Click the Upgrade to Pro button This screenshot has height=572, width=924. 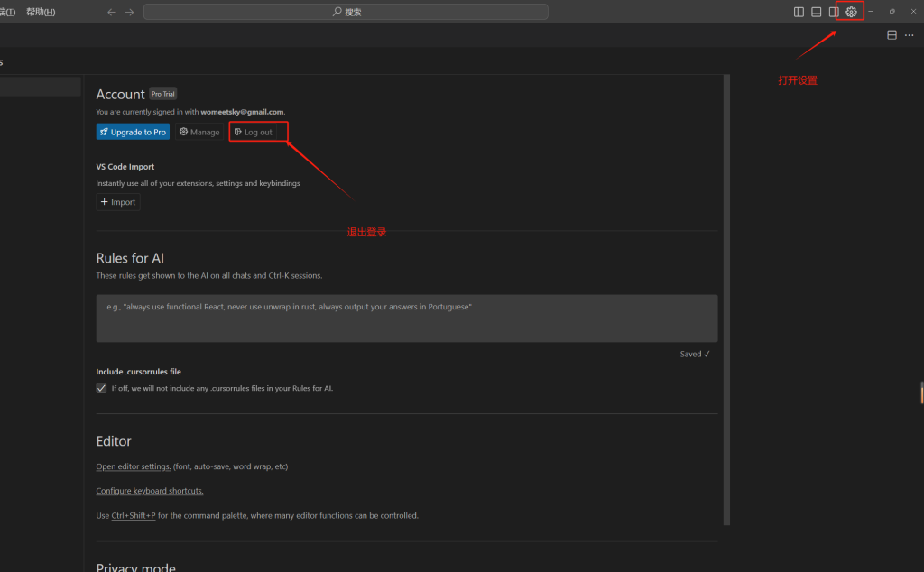[x=133, y=132]
